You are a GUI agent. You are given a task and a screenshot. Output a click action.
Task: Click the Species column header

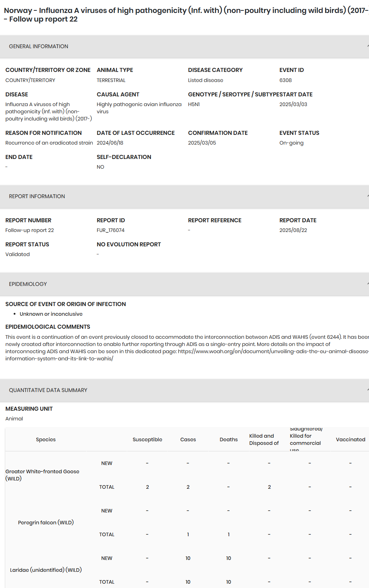click(46, 439)
